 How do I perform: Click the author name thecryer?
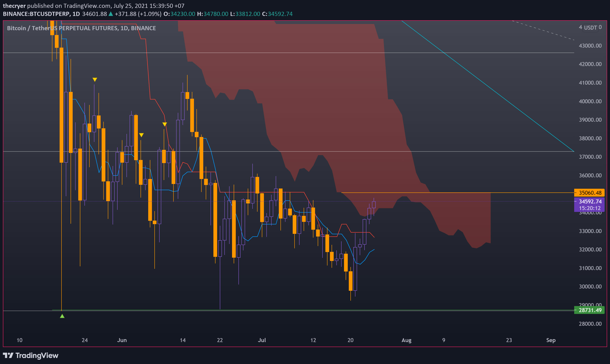14,6
